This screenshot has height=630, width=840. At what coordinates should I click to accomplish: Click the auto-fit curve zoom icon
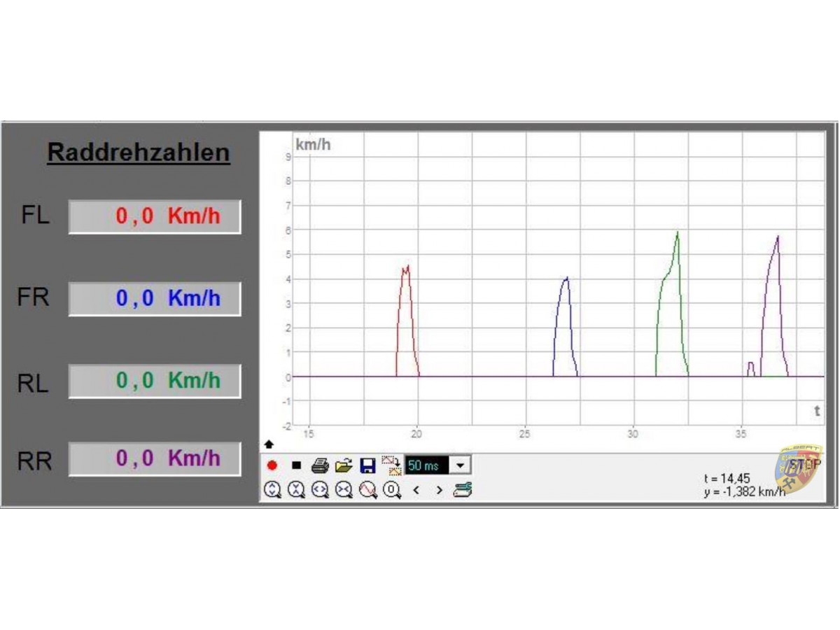pyautogui.click(x=368, y=490)
